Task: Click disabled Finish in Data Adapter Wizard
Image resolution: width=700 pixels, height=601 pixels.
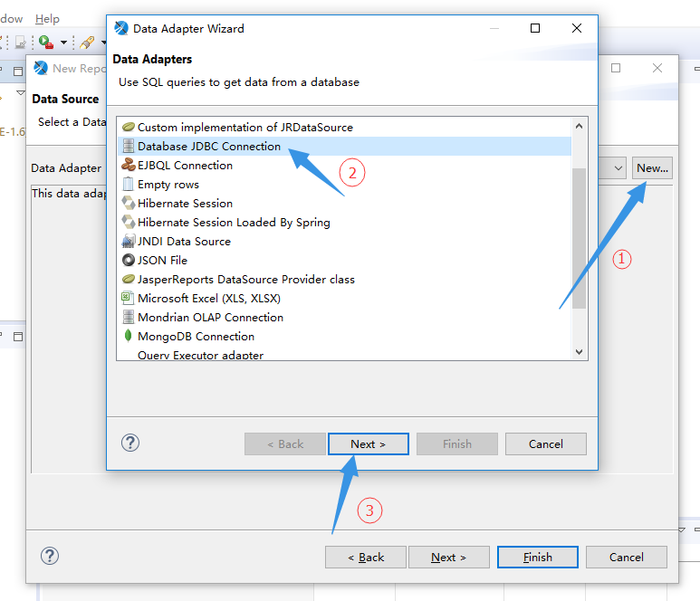Action: [457, 444]
